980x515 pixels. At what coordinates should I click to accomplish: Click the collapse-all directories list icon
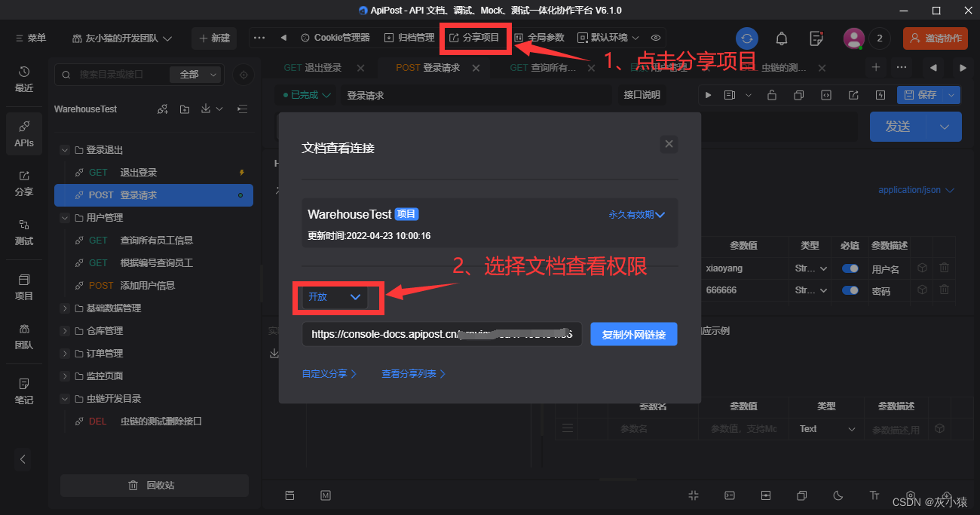[242, 109]
